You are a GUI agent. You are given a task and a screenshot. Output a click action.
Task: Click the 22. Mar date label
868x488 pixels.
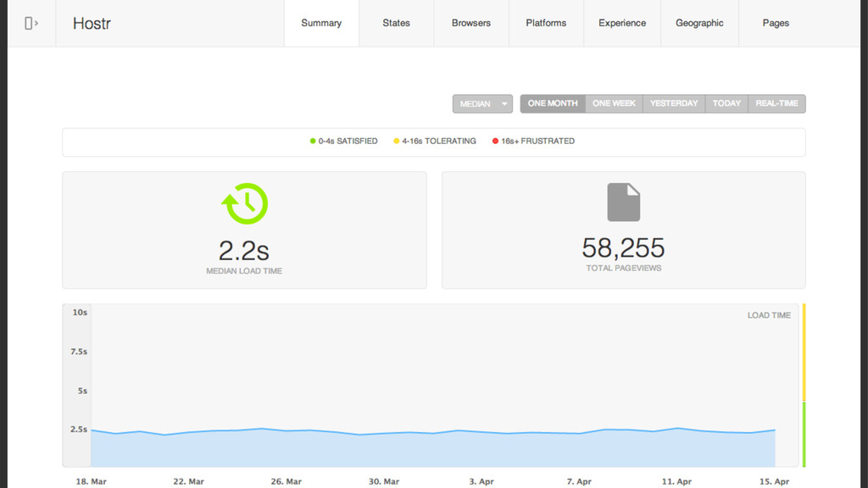189,482
